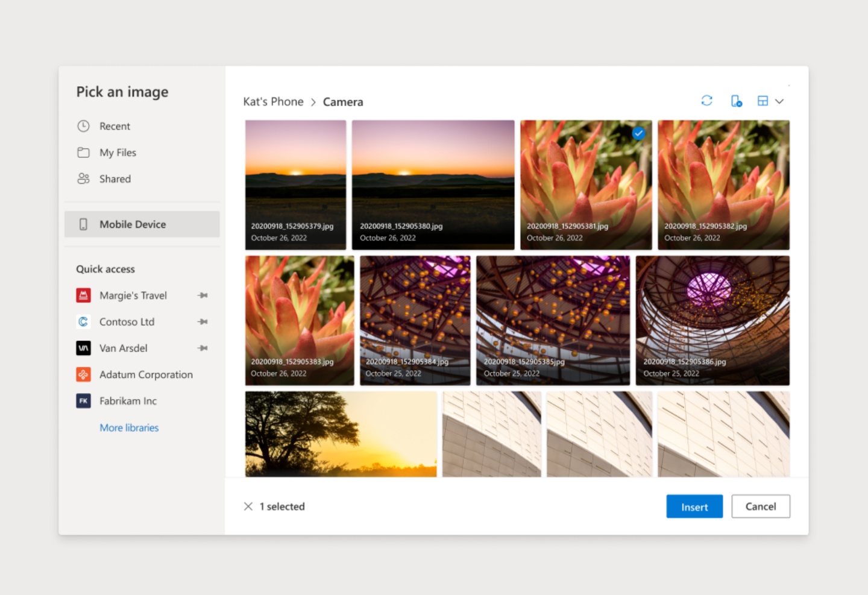The width and height of the screenshot is (868, 595).
Task: Open the Adatum Corporation library
Action: [145, 374]
